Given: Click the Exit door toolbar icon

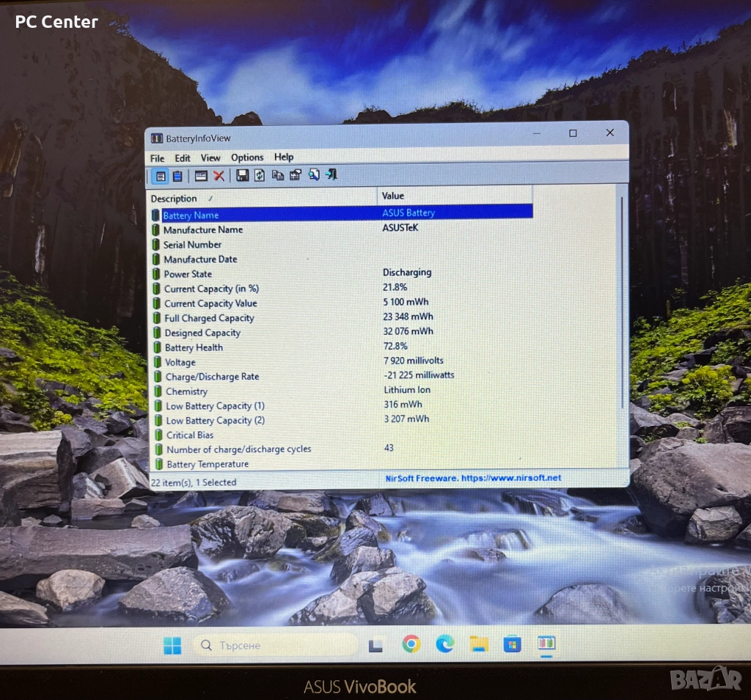Looking at the screenshot, I should [331, 174].
